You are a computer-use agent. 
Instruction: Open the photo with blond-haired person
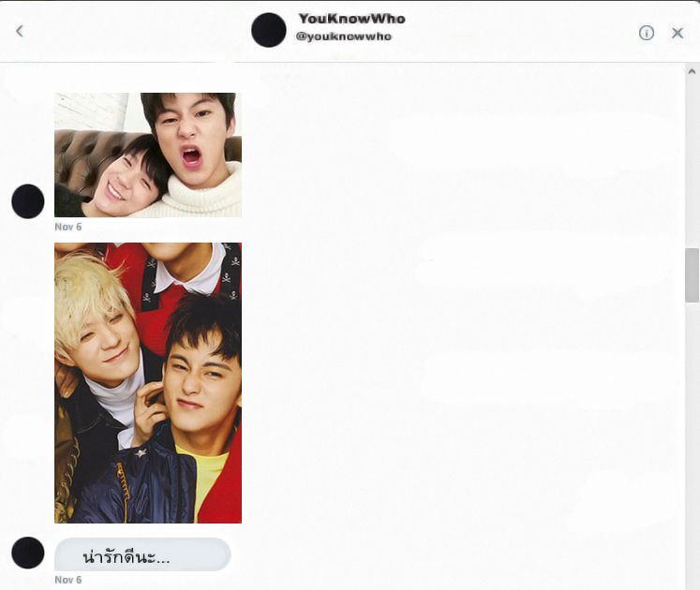click(x=148, y=383)
